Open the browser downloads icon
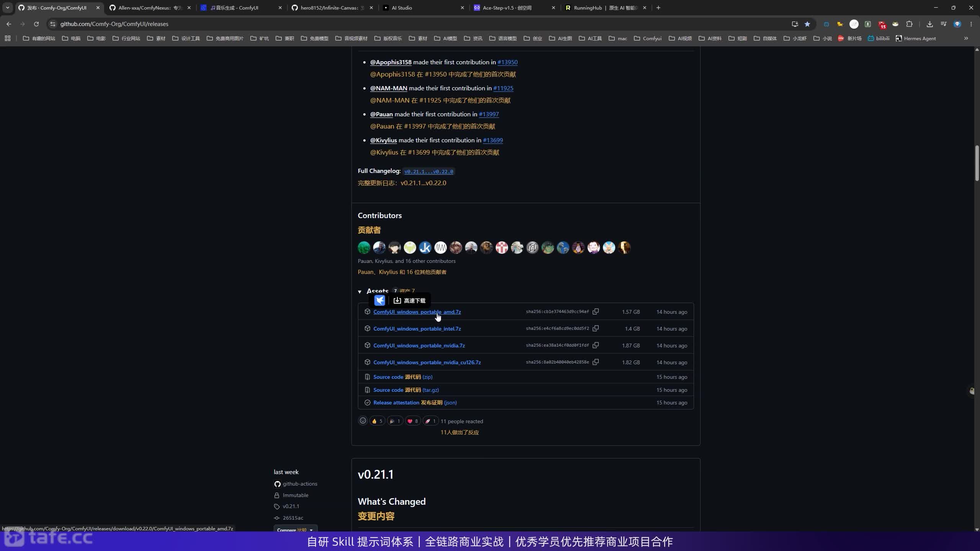980x551 pixels. (929, 24)
